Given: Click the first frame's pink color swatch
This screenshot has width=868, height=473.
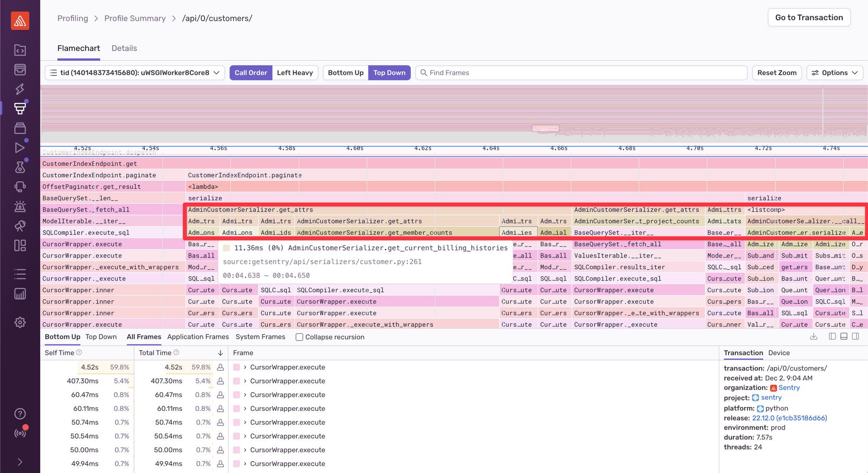Looking at the screenshot, I should [x=237, y=367].
